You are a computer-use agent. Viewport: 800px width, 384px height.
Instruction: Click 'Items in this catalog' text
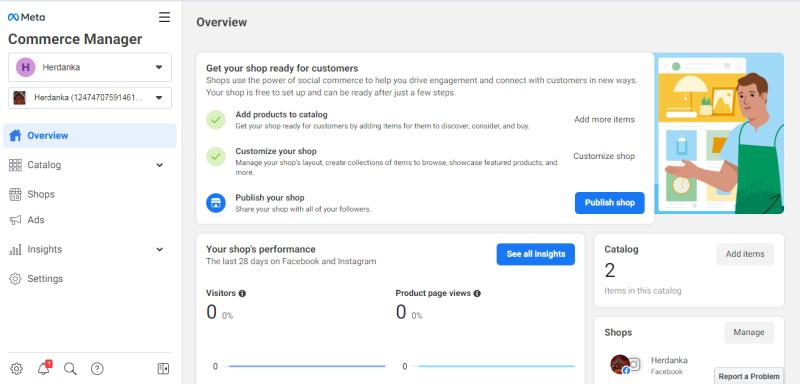643,291
